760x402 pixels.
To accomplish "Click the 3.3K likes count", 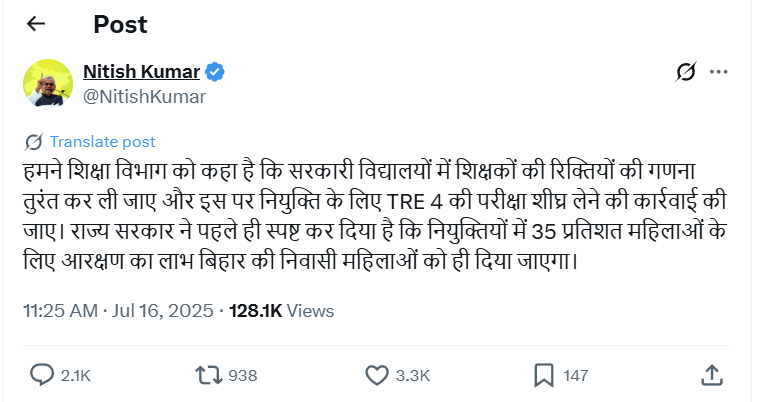I will pos(412,376).
